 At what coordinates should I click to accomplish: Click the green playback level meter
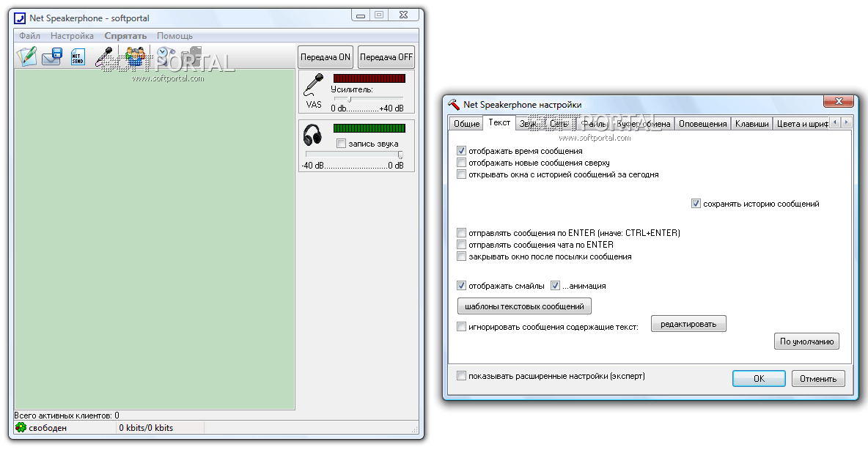369,128
